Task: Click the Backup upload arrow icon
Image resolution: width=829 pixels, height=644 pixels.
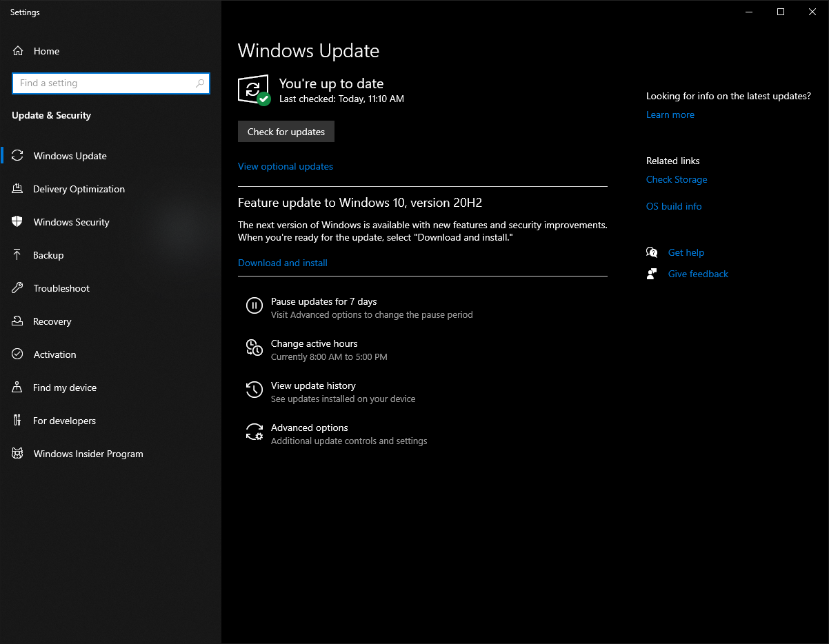Action: [x=18, y=255]
